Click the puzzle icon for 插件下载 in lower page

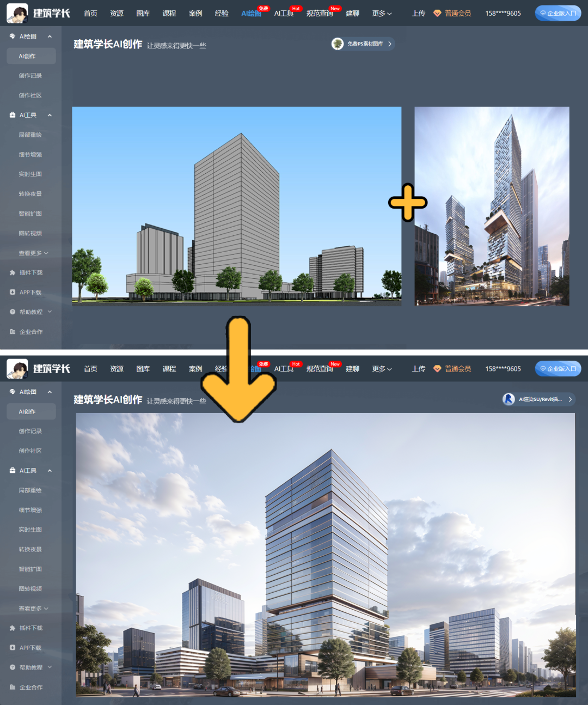13,628
